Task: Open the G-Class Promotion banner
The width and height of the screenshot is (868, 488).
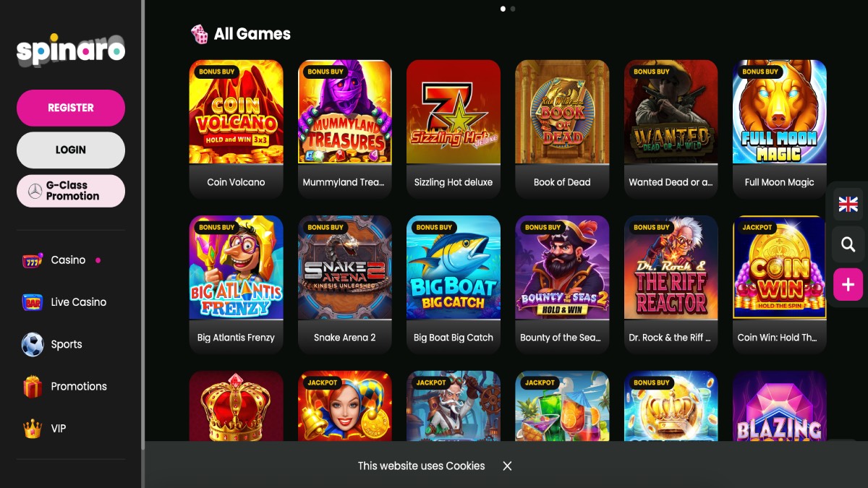Action: (x=71, y=191)
